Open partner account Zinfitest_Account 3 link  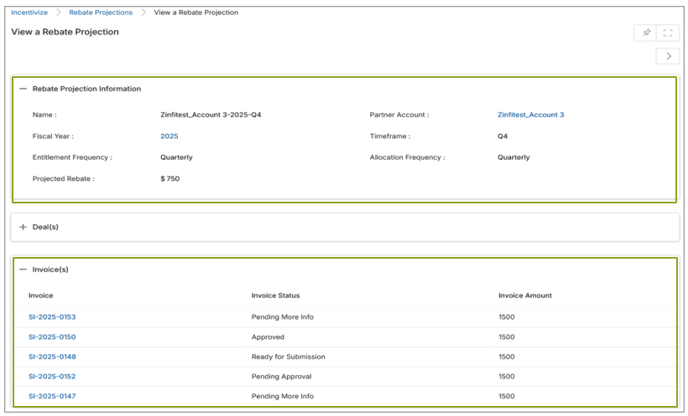[530, 115]
